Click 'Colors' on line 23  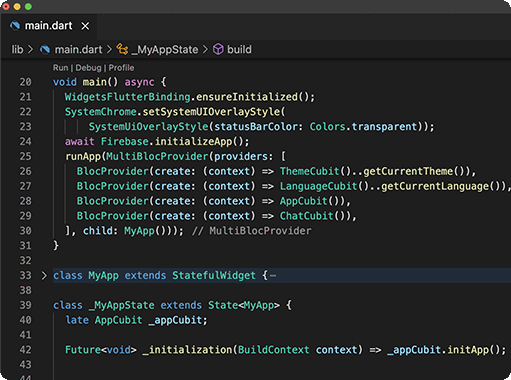coord(328,127)
